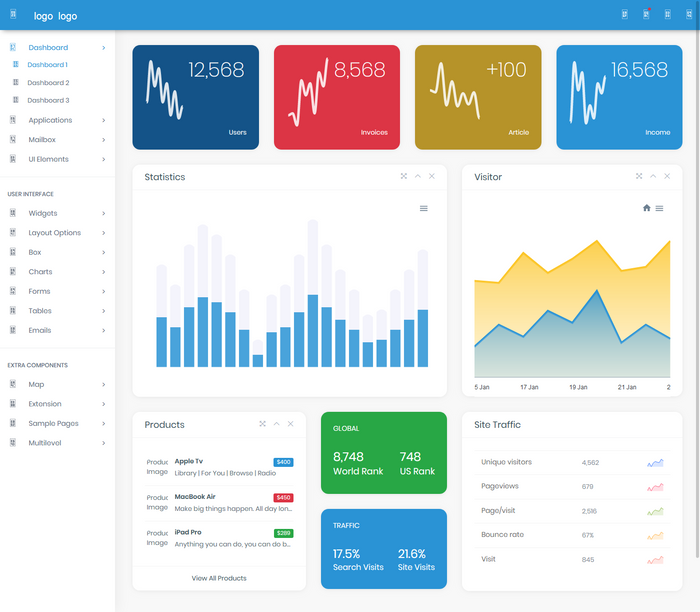The width and height of the screenshot is (700, 612).
Task: Expand the UI Elements menu chevron
Action: (104, 159)
